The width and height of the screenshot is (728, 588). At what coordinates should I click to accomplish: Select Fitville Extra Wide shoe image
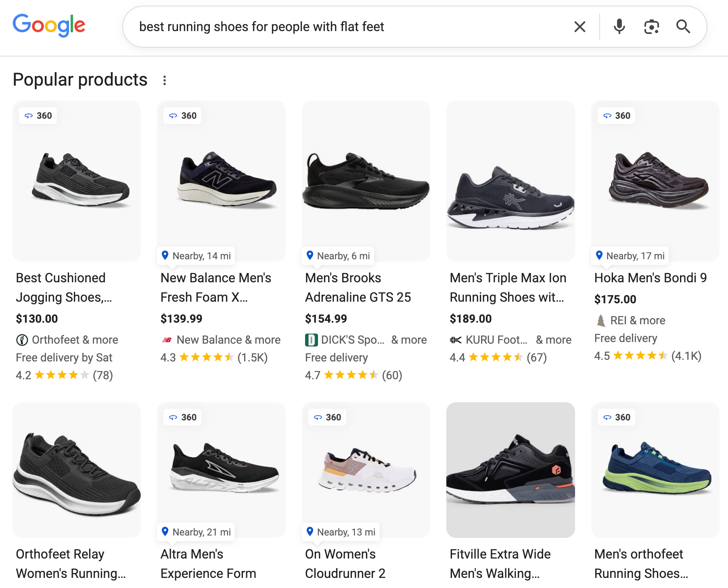click(x=510, y=470)
